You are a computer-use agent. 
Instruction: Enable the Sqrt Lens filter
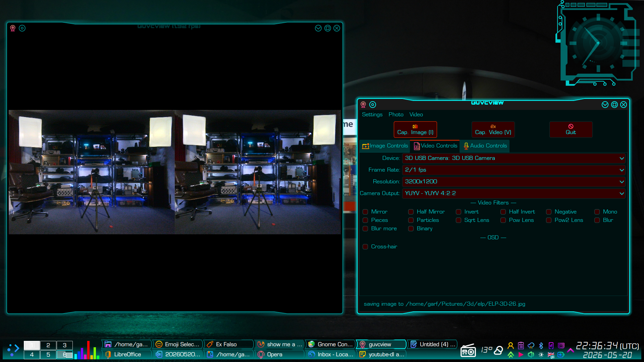pyautogui.click(x=459, y=220)
